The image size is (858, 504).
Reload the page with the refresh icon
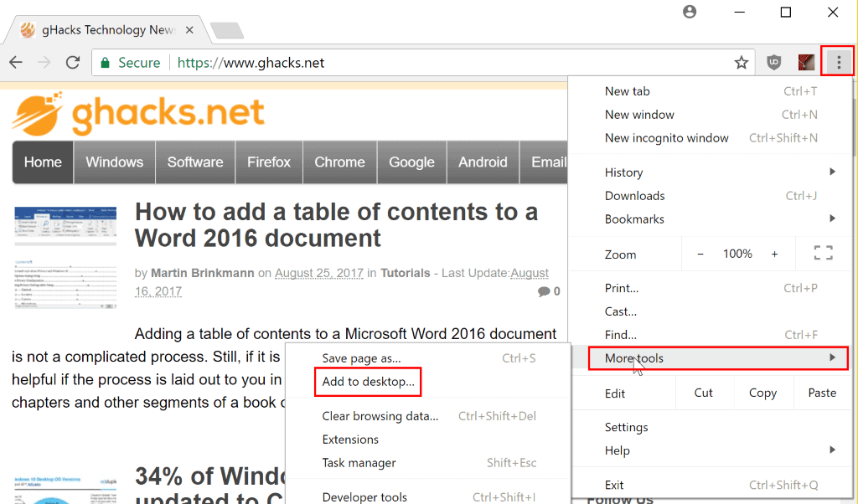pos(73,62)
